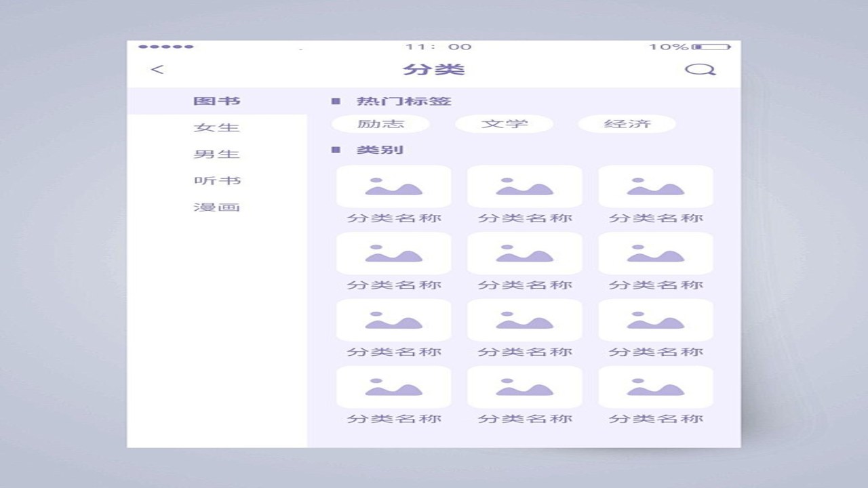This screenshot has width=868, height=488.
Task: Select the 文学 tag pill
Action: click(504, 123)
